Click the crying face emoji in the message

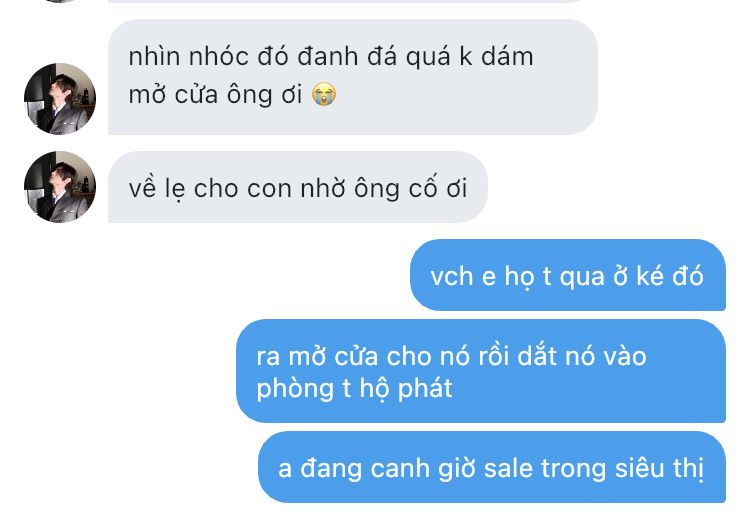point(324,94)
